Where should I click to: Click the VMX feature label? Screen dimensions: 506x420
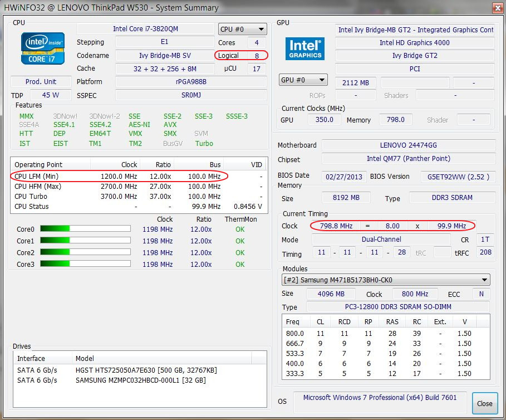point(135,133)
